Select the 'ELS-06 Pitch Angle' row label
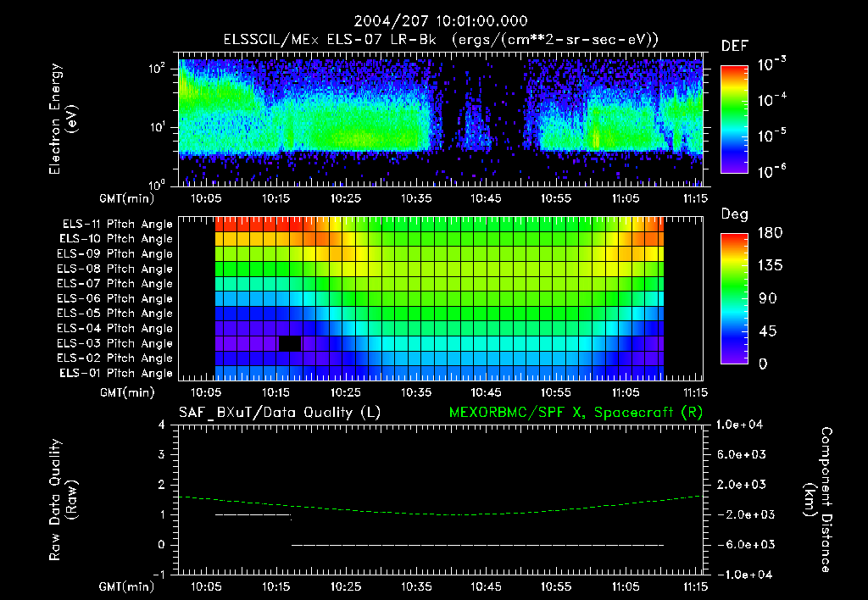 coord(114,298)
